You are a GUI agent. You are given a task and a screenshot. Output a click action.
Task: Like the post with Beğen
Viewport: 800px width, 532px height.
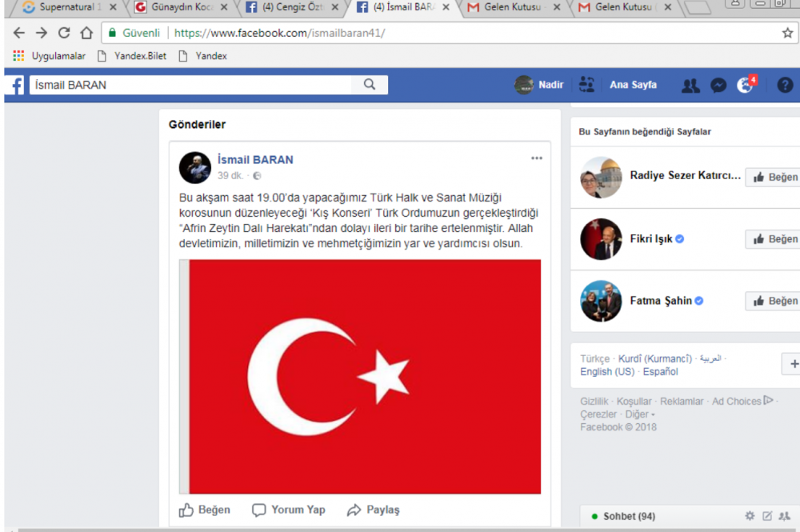point(204,510)
